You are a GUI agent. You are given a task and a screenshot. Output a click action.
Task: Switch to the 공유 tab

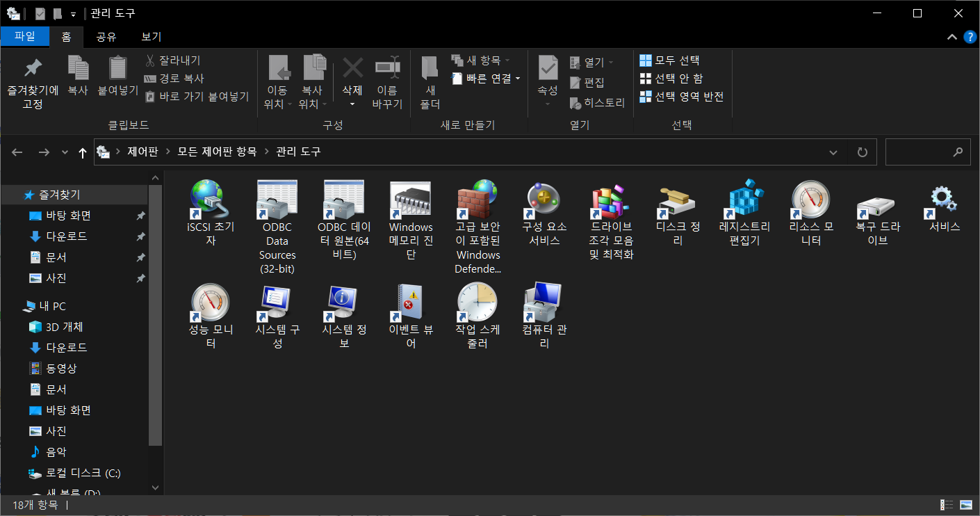point(106,37)
